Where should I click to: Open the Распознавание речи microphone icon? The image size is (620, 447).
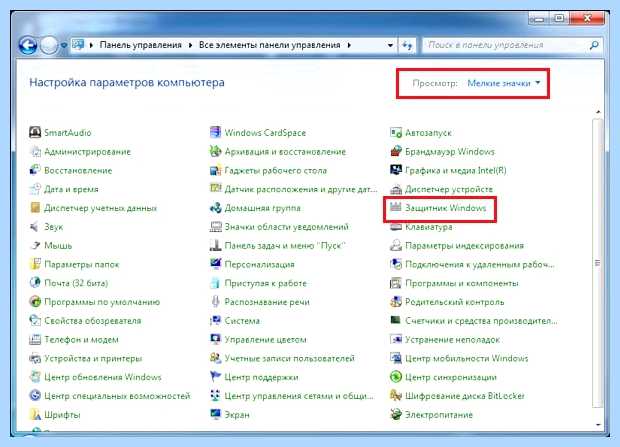(x=215, y=301)
